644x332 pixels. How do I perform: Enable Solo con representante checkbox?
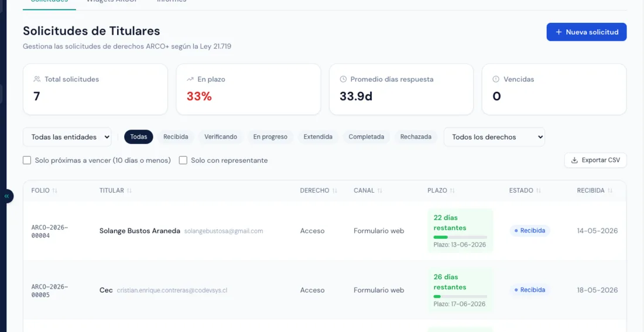[x=183, y=160]
